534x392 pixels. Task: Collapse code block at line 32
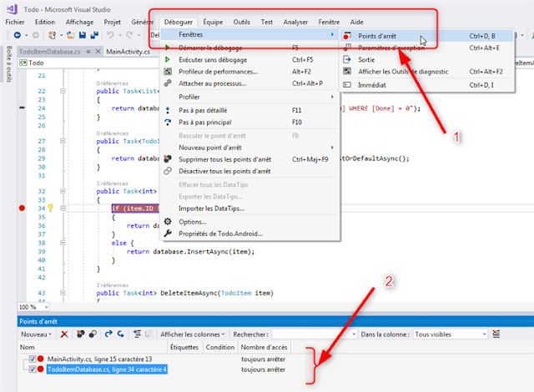point(63,191)
